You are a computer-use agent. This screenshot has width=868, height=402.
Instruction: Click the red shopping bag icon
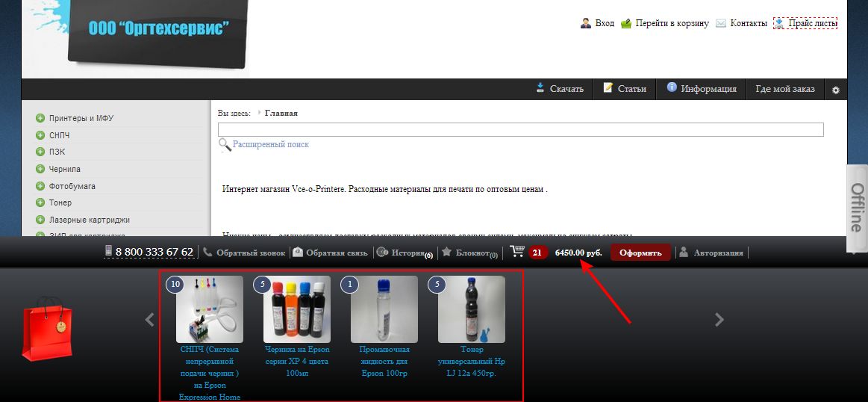[x=47, y=329]
